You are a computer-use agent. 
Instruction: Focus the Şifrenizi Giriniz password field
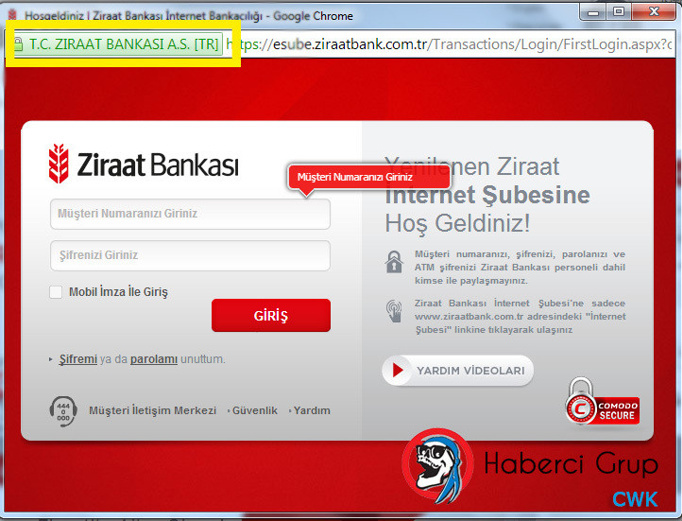pyautogui.click(x=190, y=256)
